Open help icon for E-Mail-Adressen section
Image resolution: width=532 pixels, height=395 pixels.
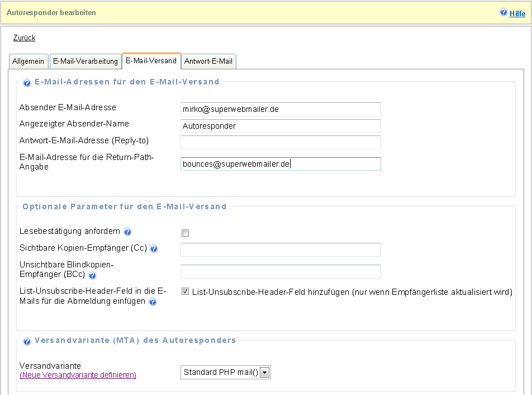[26, 83]
